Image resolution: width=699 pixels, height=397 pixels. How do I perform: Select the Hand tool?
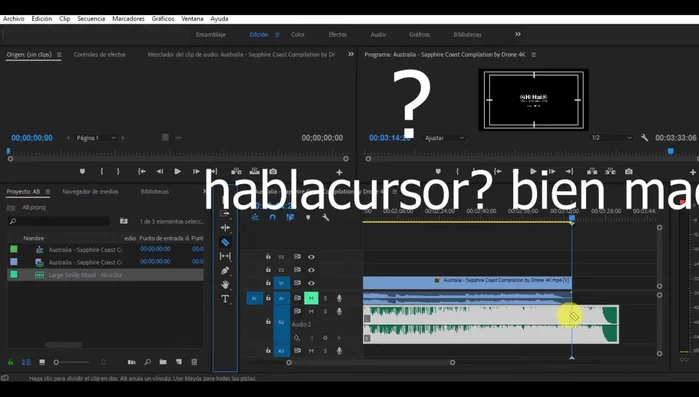coord(225,284)
